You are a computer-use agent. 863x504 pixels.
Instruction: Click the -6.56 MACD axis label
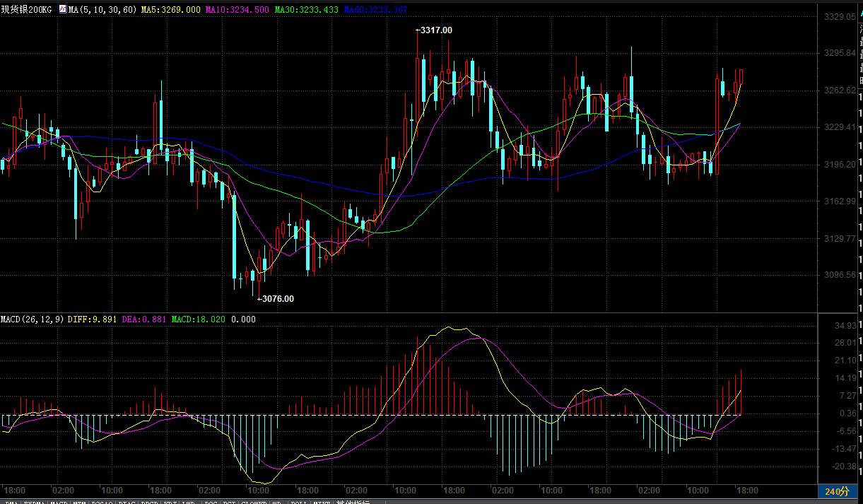pos(846,431)
